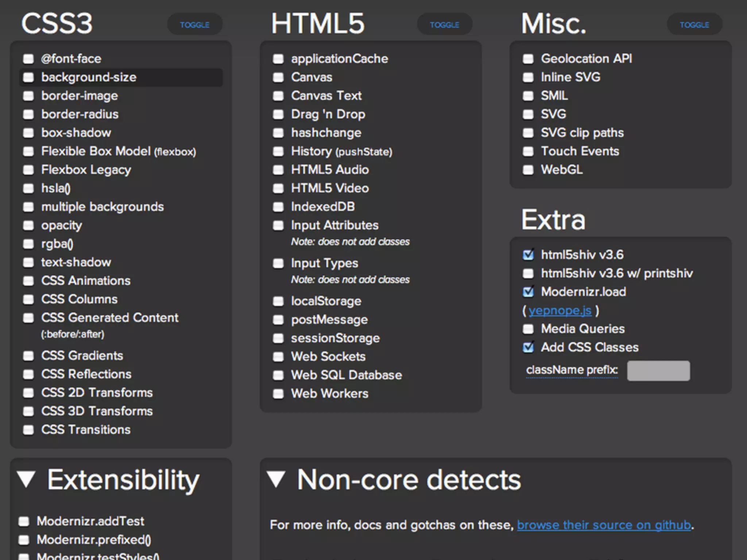Open the yepnope.js link
747x560 pixels.
[x=560, y=310]
